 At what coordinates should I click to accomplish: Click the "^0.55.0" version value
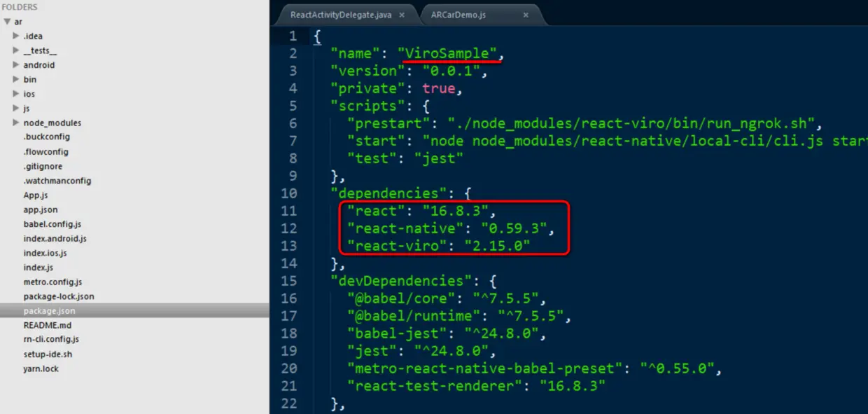point(676,368)
